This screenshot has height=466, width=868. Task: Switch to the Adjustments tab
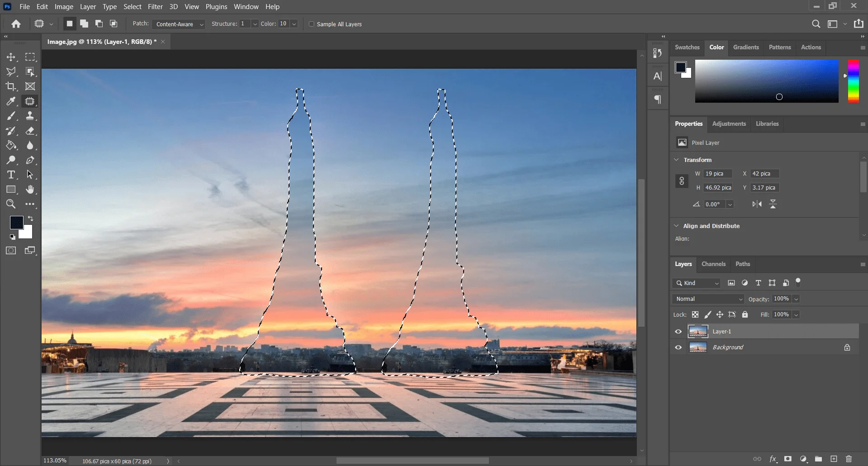(x=729, y=124)
